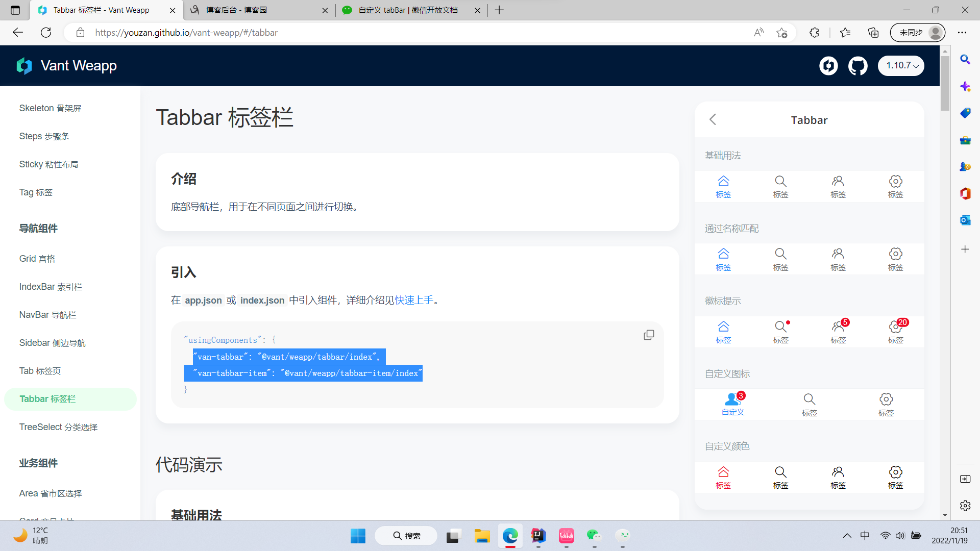Click the browser address bar URL
The width and height of the screenshot is (980, 551).
pos(186,33)
